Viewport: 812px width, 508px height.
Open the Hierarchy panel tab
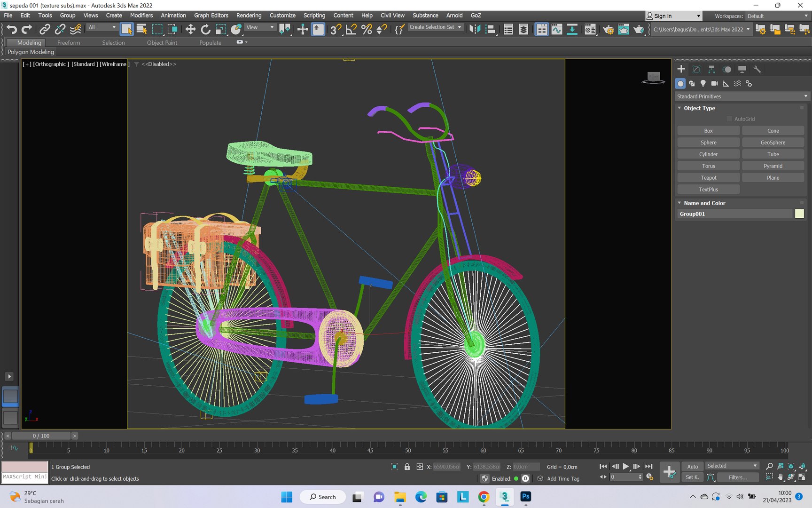click(x=711, y=69)
